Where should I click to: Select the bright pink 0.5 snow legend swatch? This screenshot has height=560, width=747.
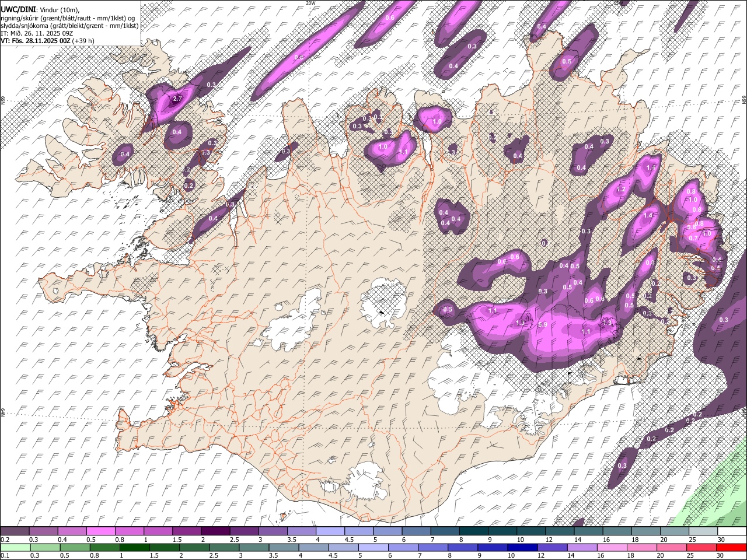point(100,531)
